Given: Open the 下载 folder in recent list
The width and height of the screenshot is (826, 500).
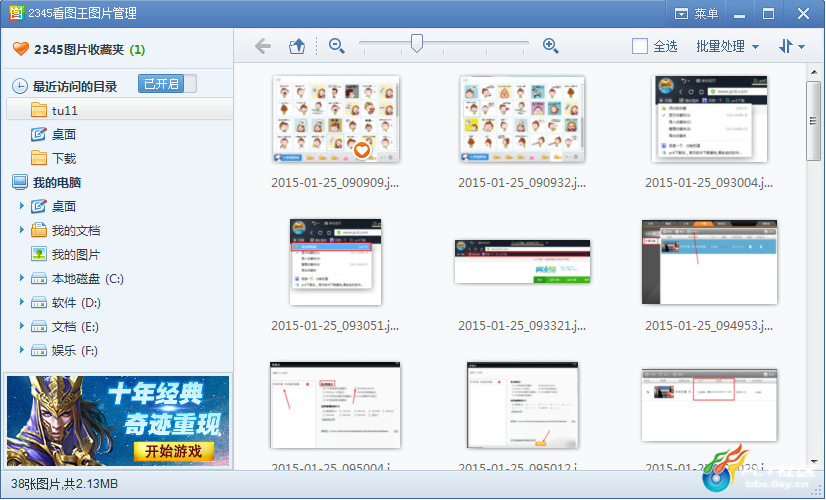Looking at the screenshot, I should pyautogui.click(x=64, y=158).
